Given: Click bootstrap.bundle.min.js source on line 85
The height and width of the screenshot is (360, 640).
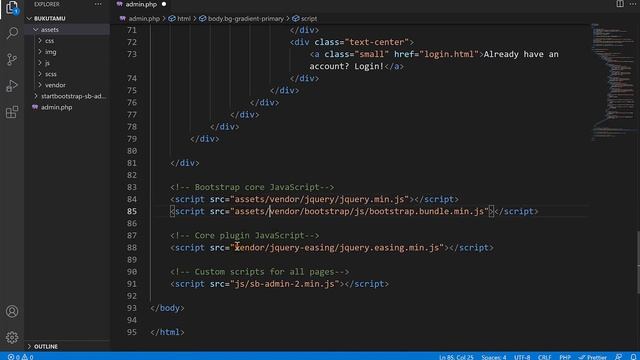Looking at the screenshot, I should [360, 211].
